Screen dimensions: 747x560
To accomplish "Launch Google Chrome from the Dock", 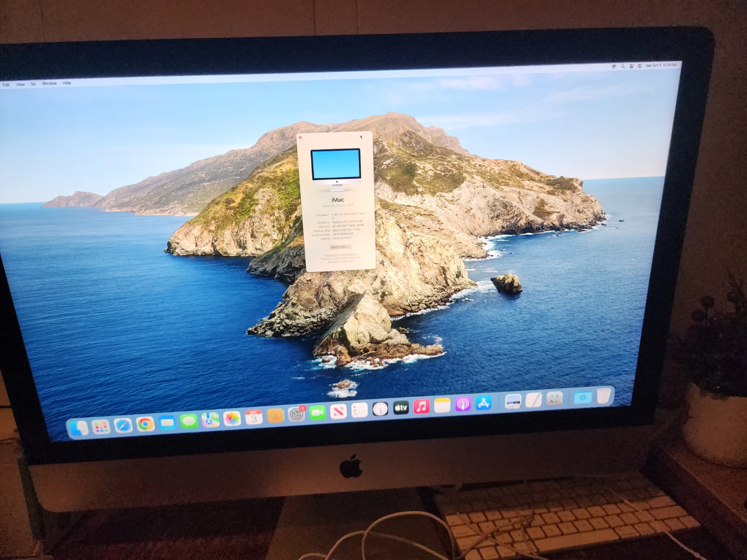I will click(x=145, y=424).
